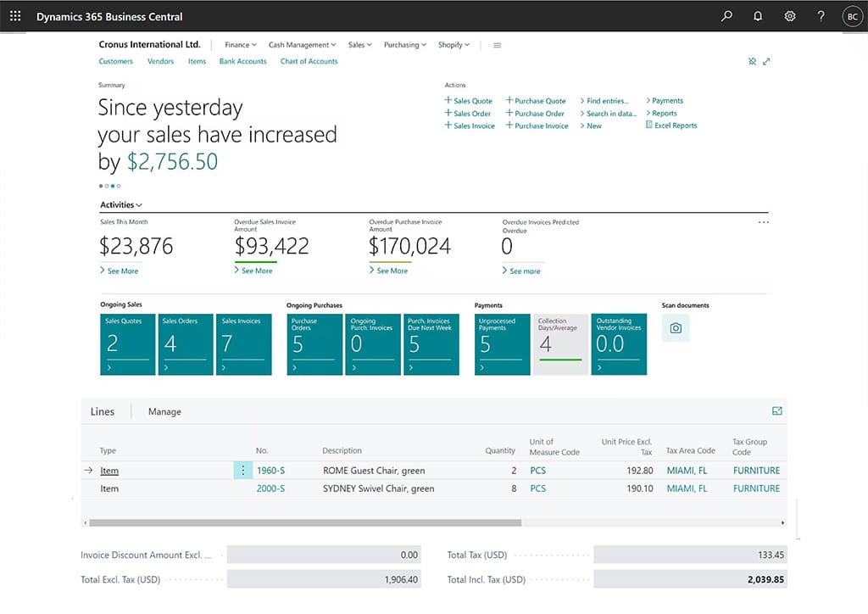Open the Unprocessed Payments tile
Screen dimensions: 868x614
click(x=502, y=344)
